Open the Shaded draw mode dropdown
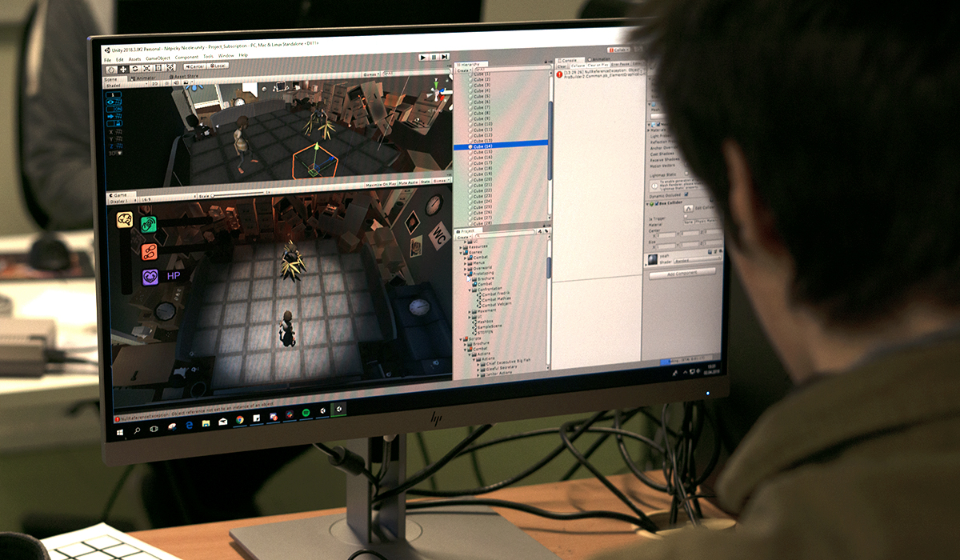The width and height of the screenshot is (960, 560). (126, 86)
